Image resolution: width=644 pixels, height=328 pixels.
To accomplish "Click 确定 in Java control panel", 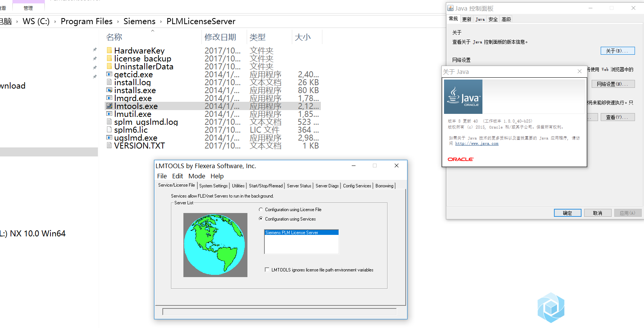I will click(568, 213).
